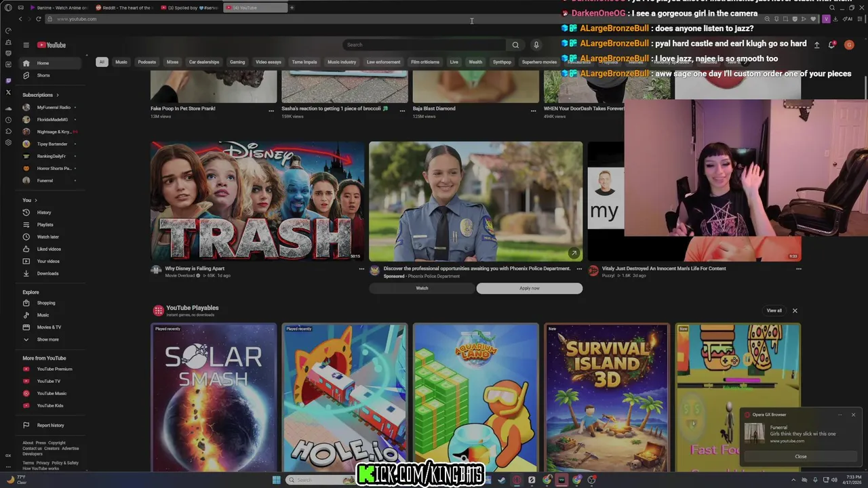Image resolution: width=868 pixels, height=488 pixels.
Task: Click the YouTube logo
Action: point(52,45)
